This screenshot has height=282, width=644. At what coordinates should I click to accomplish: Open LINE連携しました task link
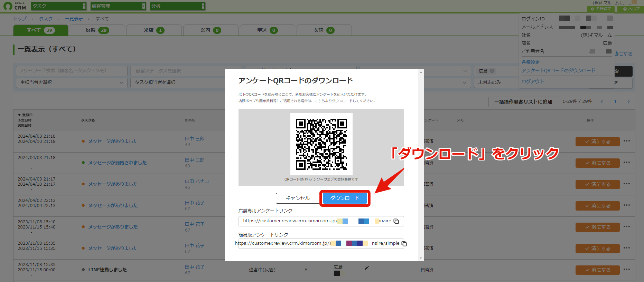pos(108,270)
